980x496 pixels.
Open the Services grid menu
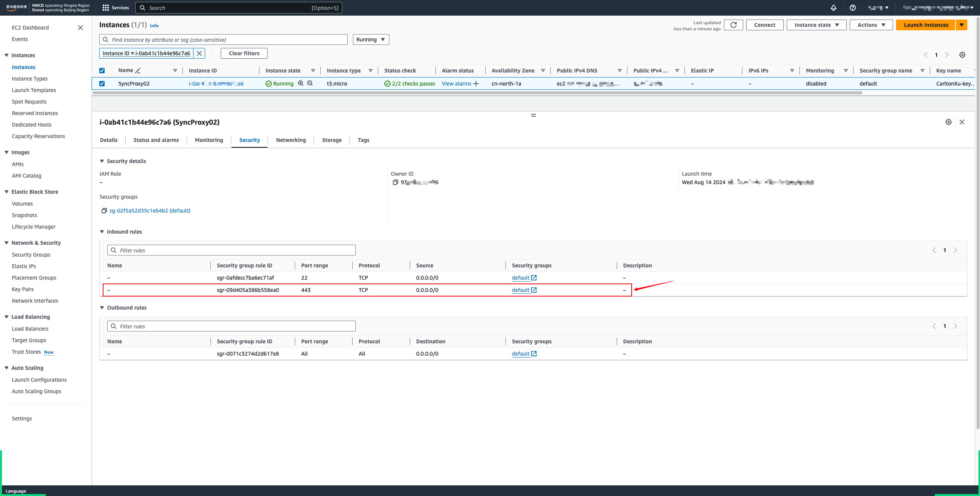point(115,8)
